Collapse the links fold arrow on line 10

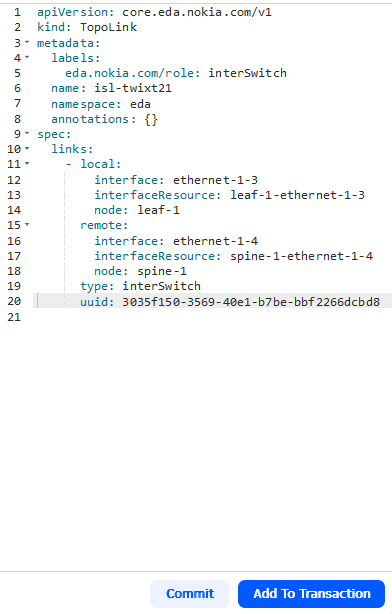pyautogui.click(x=27, y=149)
